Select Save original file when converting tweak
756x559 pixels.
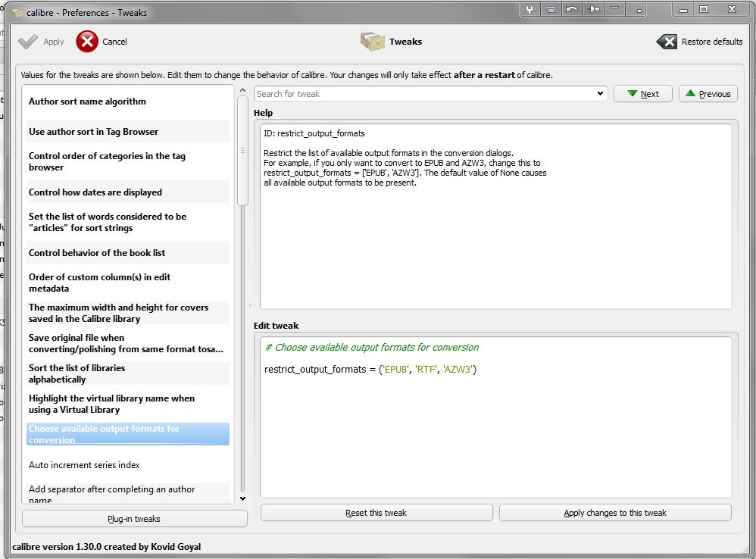[128, 343]
